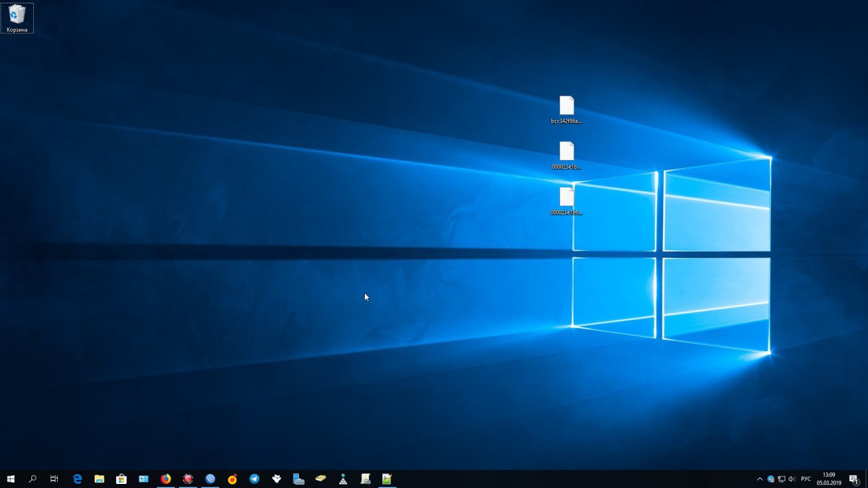Open the Telegram tray icon
This screenshot has height=488, width=868.
click(x=771, y=479)
